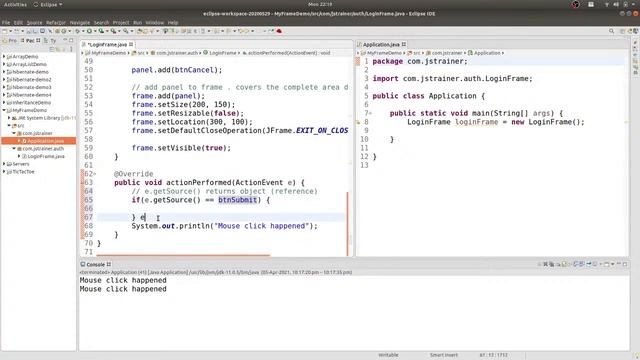Screen dimensions: 640x360
Task: Expand the Servers project
Action: click(4, 164)
